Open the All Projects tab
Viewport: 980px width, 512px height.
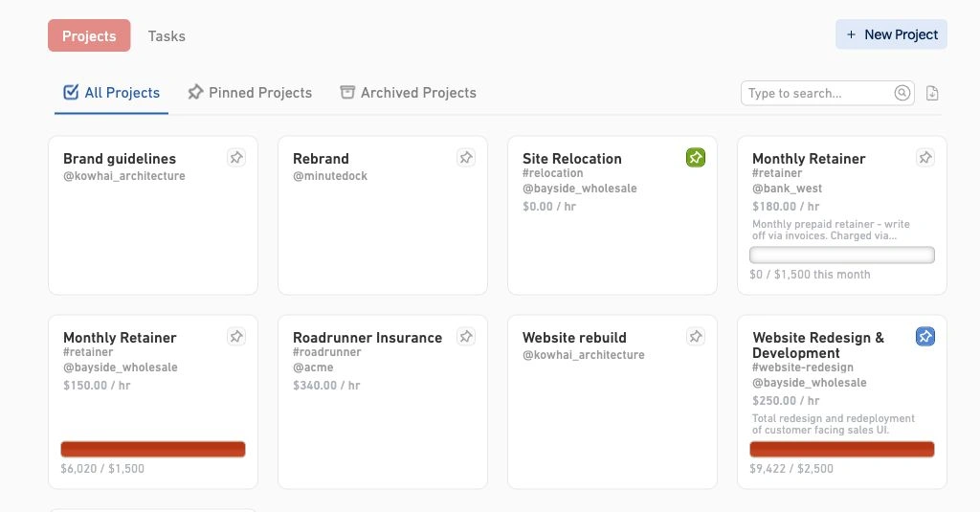[111, 93]
